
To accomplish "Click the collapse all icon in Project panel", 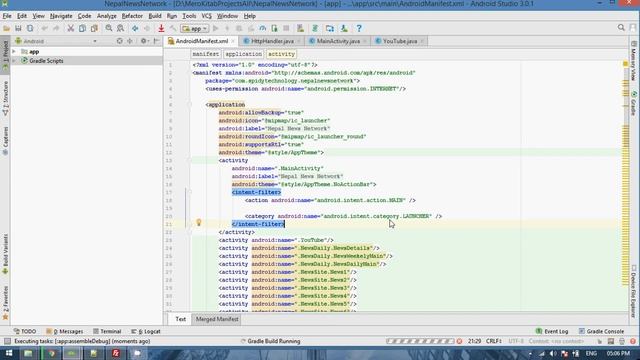I will pos(130,41).
